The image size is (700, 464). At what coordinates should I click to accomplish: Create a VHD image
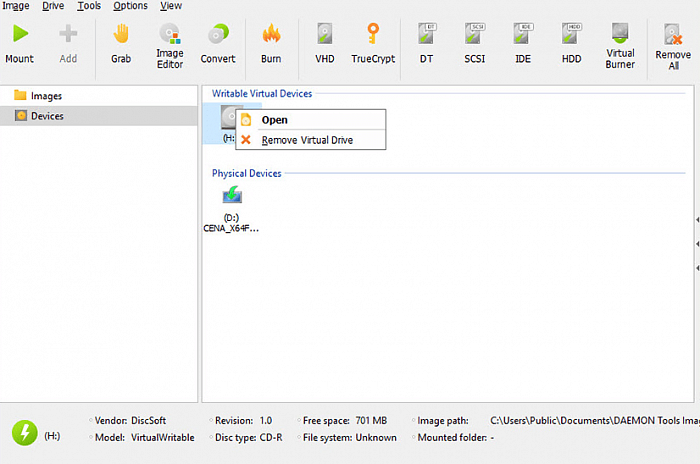(325, 34)
